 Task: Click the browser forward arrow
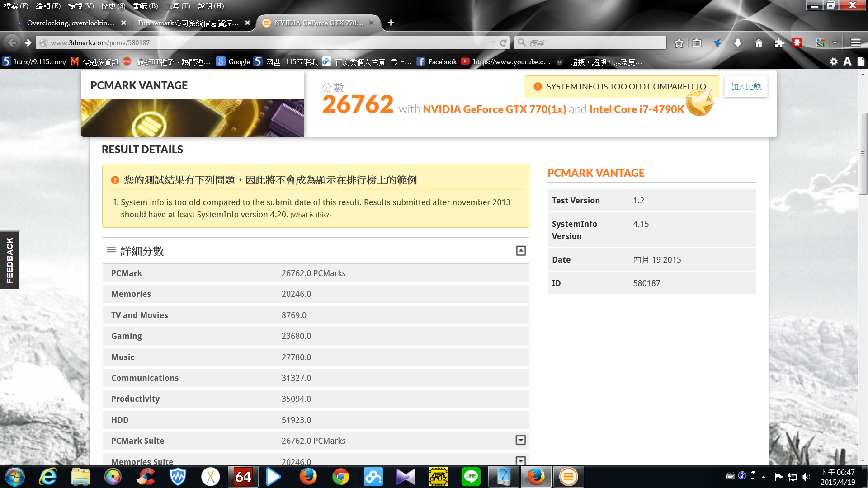(x=28, y=42)
